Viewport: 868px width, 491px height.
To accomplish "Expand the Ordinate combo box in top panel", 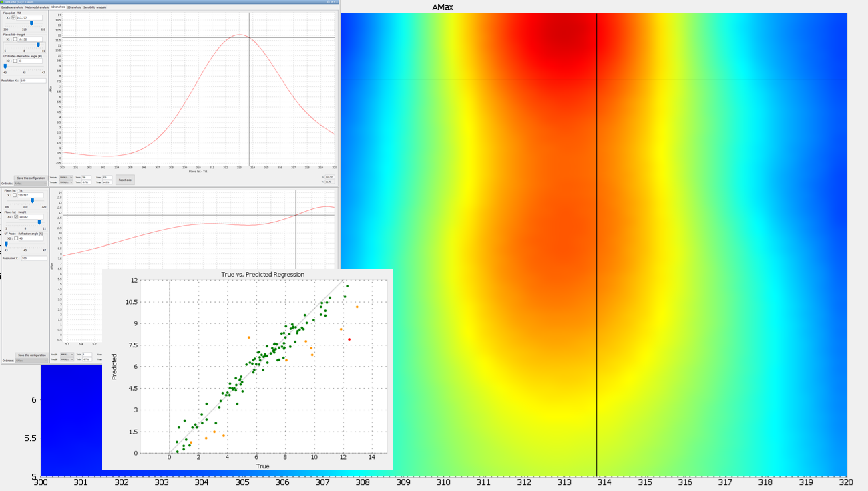I will click(31, 184).
